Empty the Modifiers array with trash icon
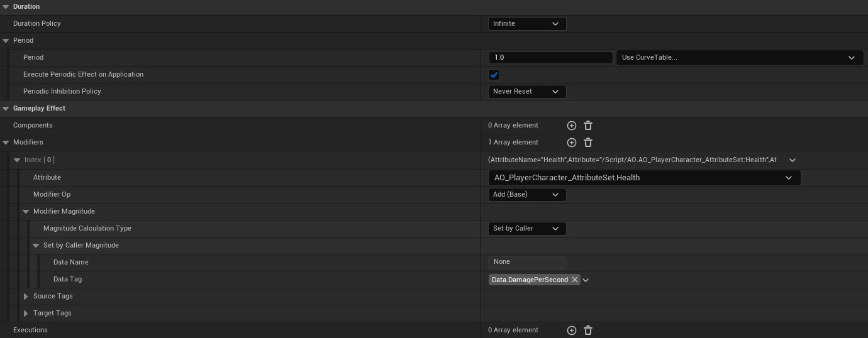 pos(588,143)
